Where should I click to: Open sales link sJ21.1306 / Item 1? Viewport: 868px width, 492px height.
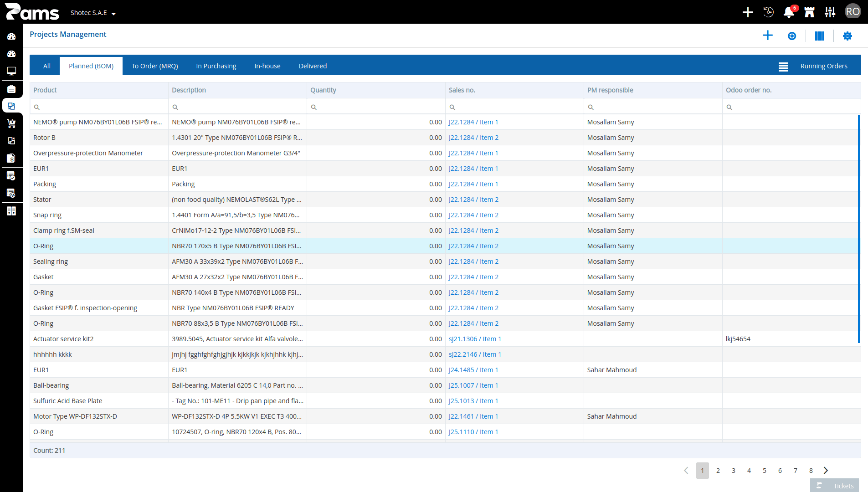[475, 339]
